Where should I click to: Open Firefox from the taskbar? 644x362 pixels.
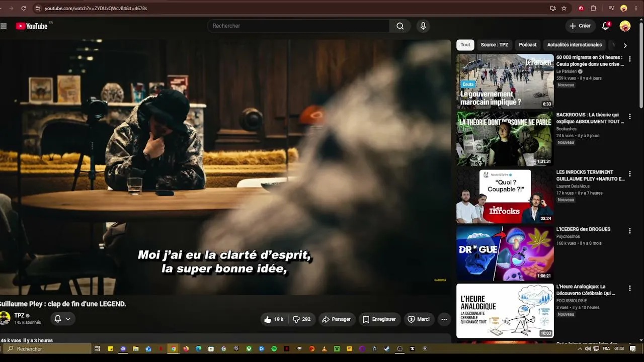click(x=186, y=348)
